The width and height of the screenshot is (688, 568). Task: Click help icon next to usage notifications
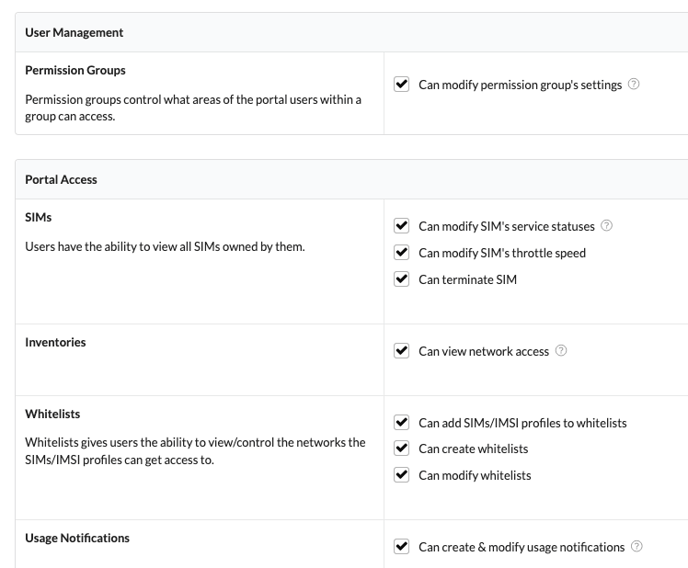click(x=637, y=547)
